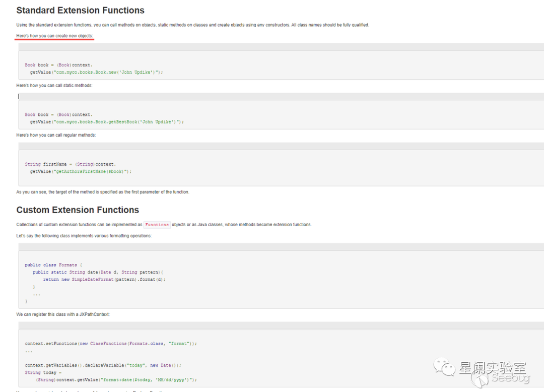Click "Here's how you can call static methods" text
The width and height of the screenshot is (544, 392).
pyautogui.click(x=54, y=86)
